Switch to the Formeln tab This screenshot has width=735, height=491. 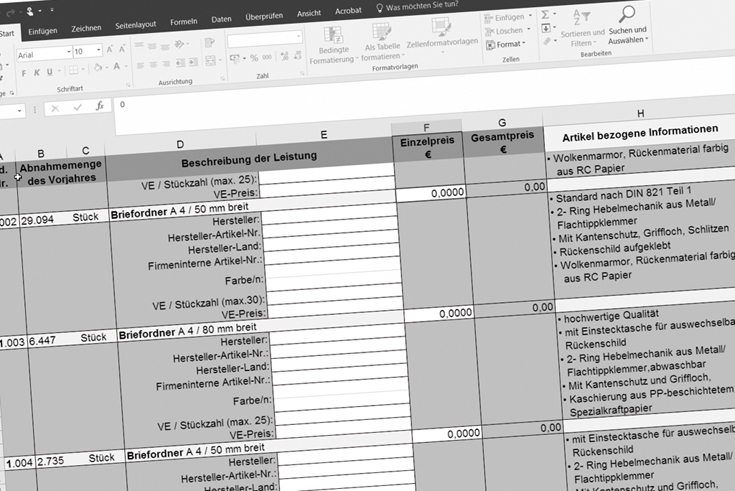click(x=183, y=19)
